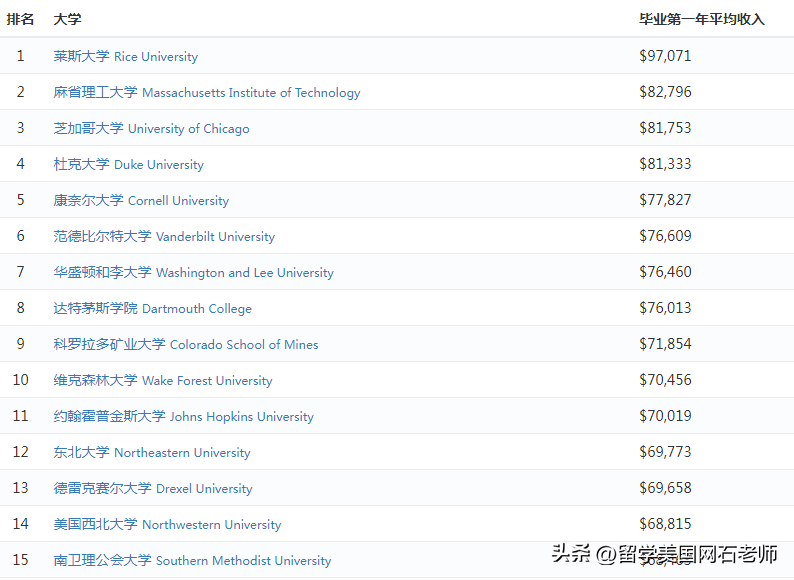This screenshot has width=794, height=580.
Task: Select the Duke University link
Action: [128, 165]
